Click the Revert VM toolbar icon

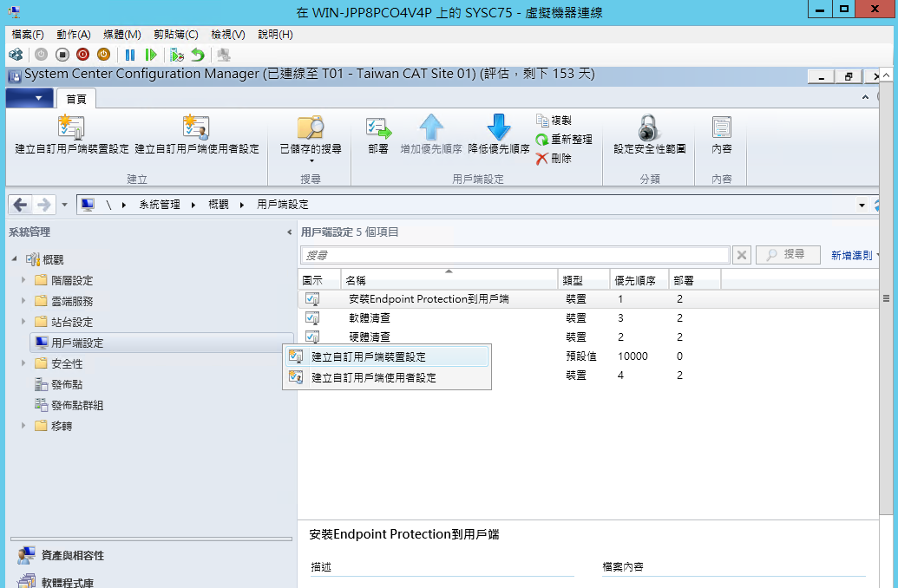pyautogui.click(x=198, y=55)
